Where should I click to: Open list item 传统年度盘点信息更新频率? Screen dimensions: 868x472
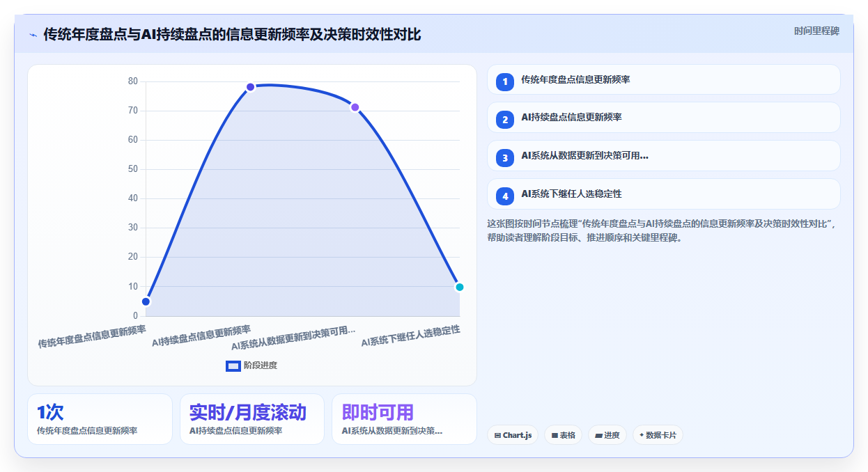pos(664,79)
